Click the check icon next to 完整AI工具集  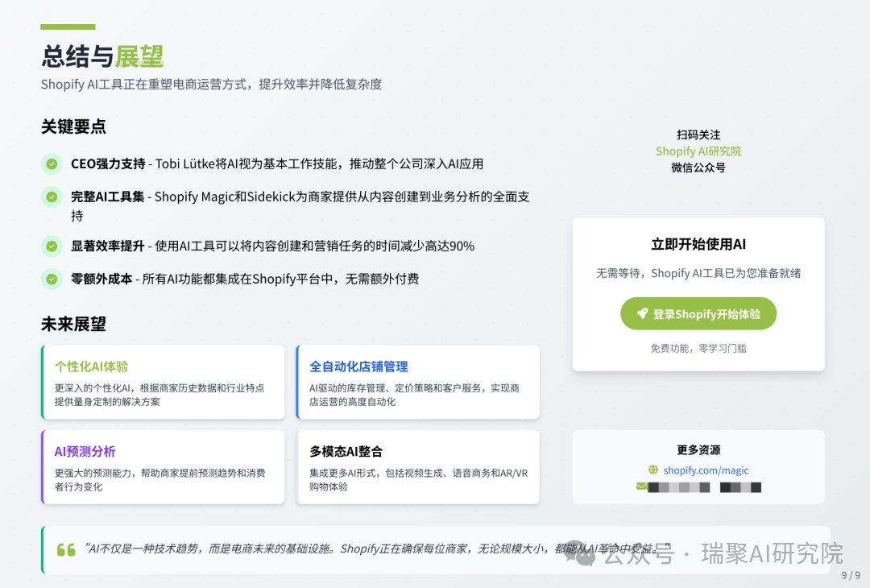click(52, 197)
